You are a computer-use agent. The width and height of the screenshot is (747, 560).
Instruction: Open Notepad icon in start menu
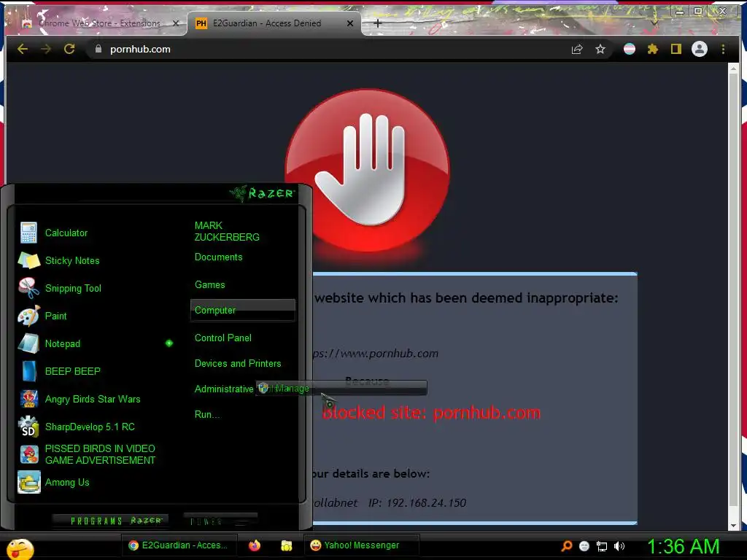(x=28, y=343)
